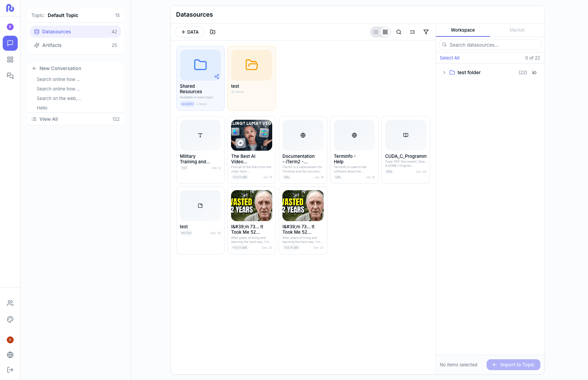The width and height of the screenshot is (588, 380).
Task: Open the language globe icon in sidebar
Action: 10,355
